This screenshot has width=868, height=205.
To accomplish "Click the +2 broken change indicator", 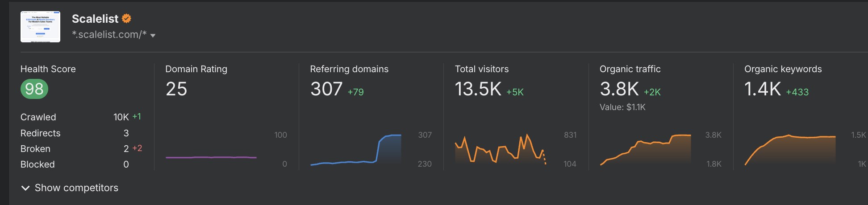I will pos(137,148).
